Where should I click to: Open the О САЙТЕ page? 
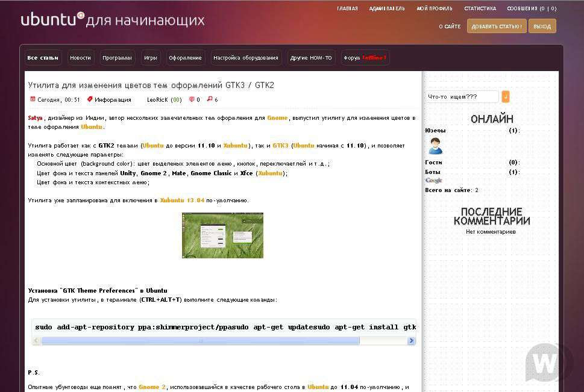click(450, 26)
